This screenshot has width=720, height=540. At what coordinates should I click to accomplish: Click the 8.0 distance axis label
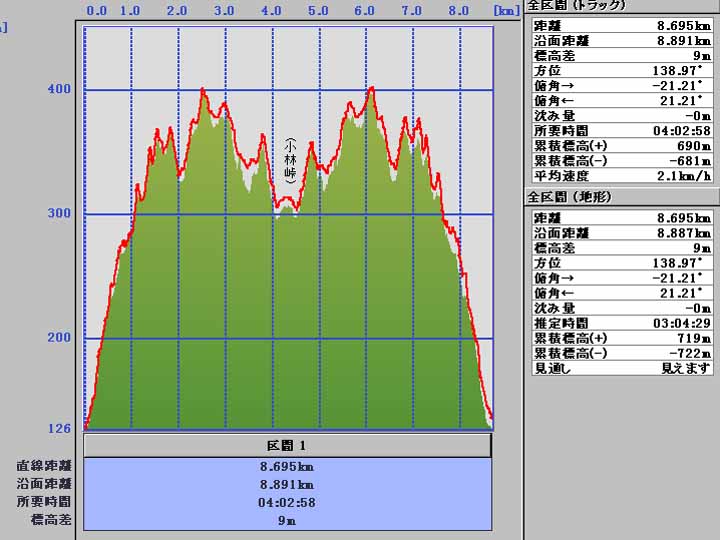pyautogui.click(x=459, y=11)
